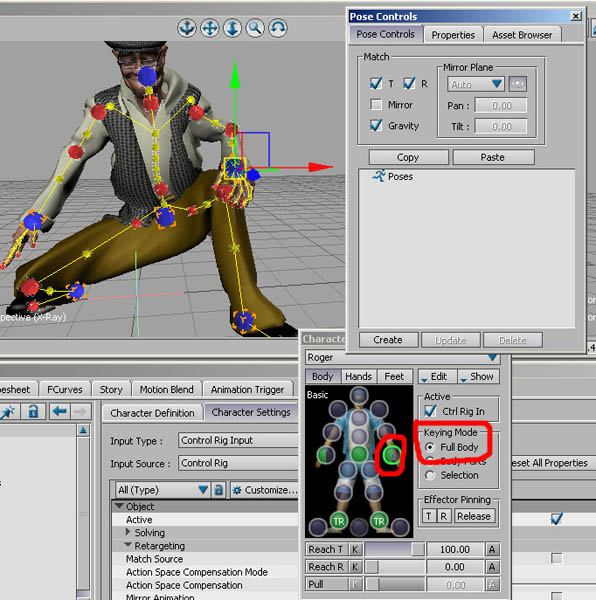Collapse the Object property group

pos(119,506)
